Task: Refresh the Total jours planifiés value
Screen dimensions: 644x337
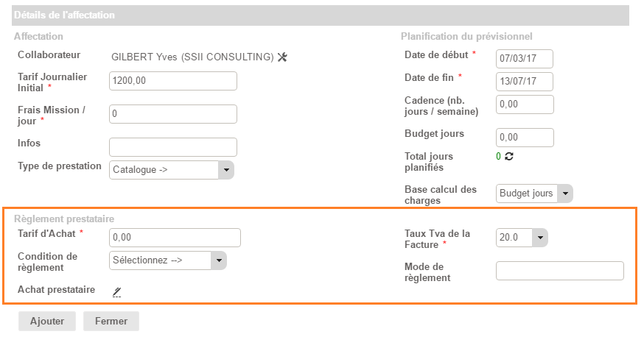Action: point(508,157)
